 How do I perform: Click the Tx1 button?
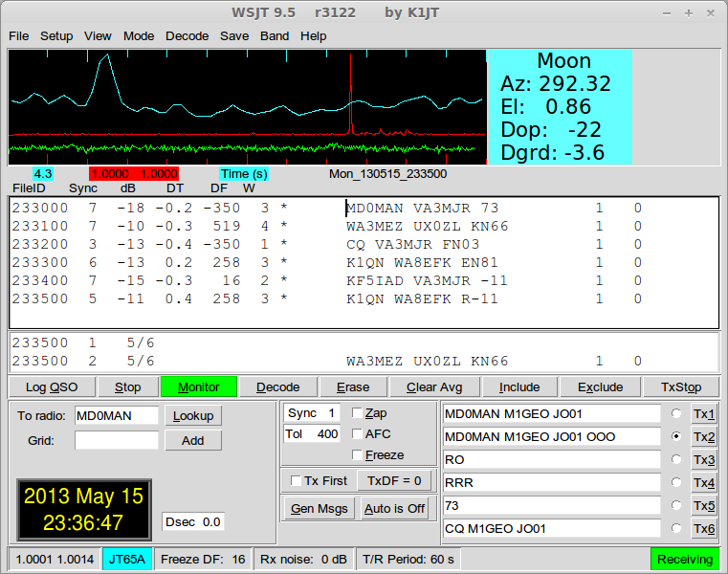704,414
